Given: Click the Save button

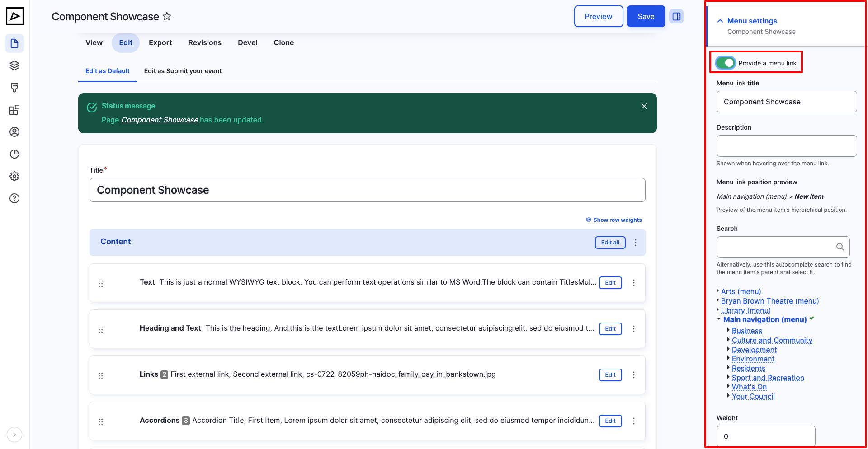Looking at the screenshot, I should pos(646,16).
